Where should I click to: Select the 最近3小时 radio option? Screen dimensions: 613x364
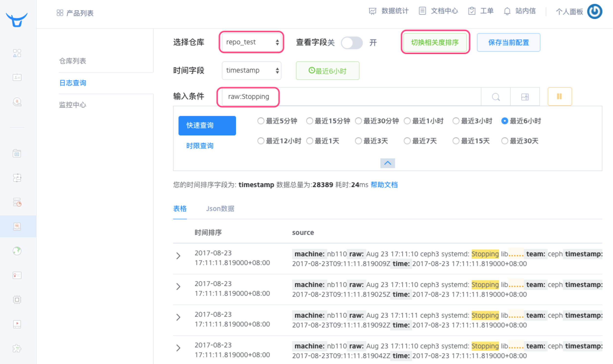point(456,121)
